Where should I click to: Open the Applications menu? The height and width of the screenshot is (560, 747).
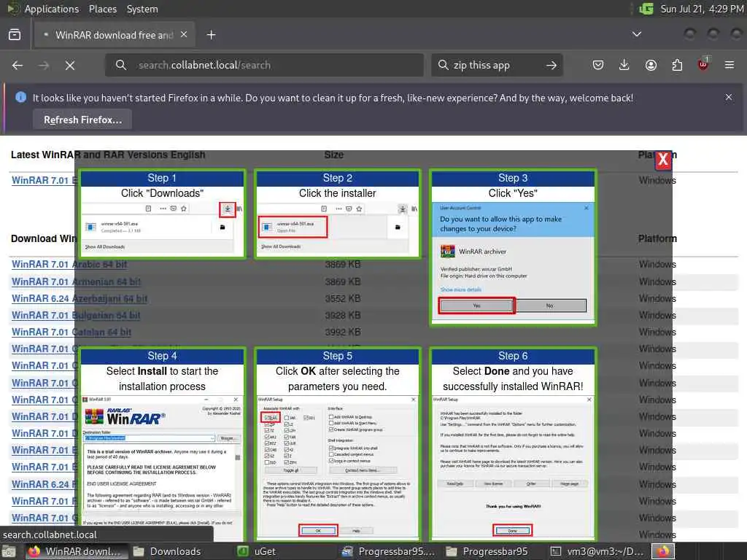(x=52, y=9)
